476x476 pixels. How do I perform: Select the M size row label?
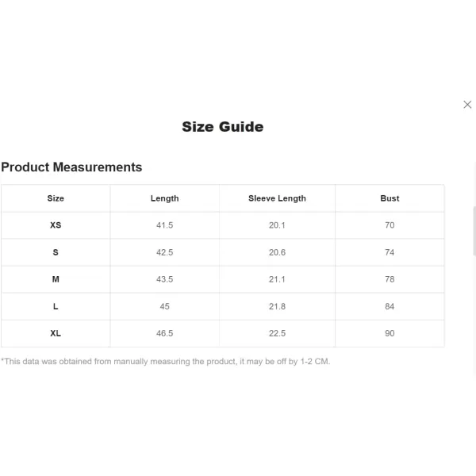pyautogui.click(x=56, y=279)
